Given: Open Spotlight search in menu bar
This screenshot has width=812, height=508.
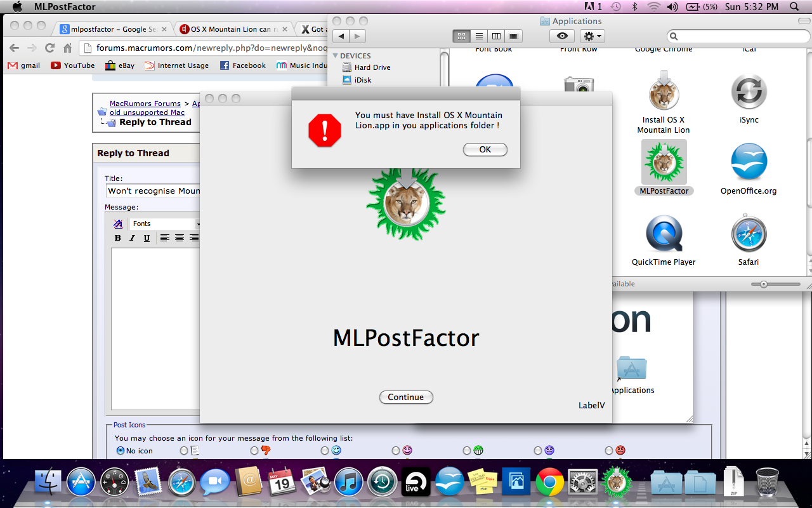Looking at the screenshot, I should (x=794, y=7).
